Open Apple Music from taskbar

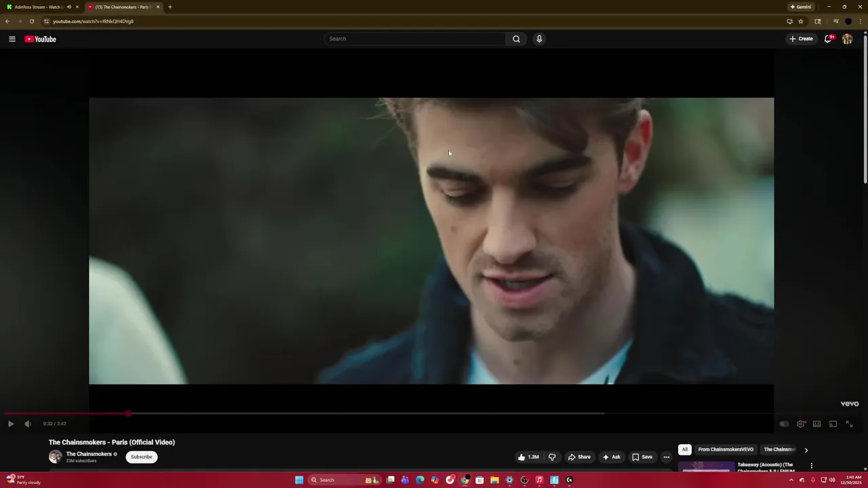(539, 480)
